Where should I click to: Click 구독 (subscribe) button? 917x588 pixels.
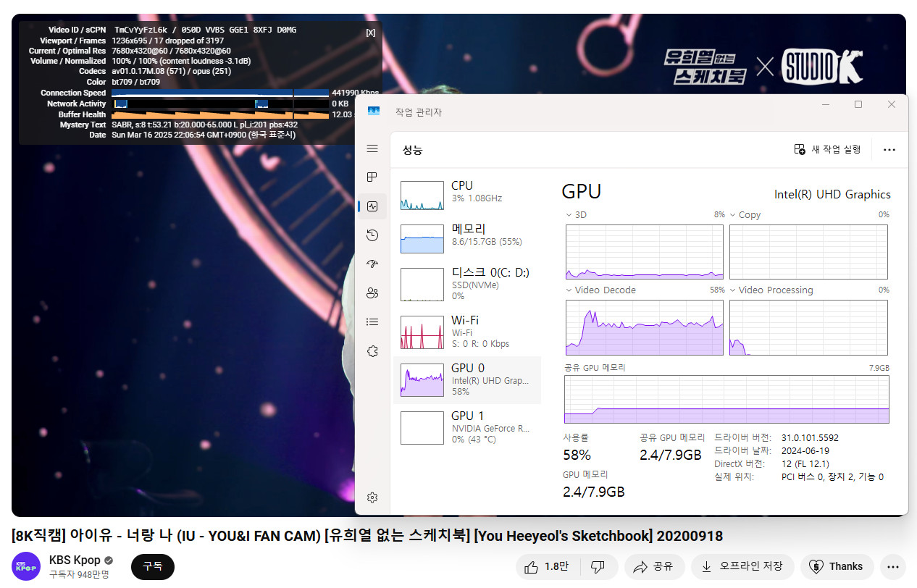pos(153,566)
